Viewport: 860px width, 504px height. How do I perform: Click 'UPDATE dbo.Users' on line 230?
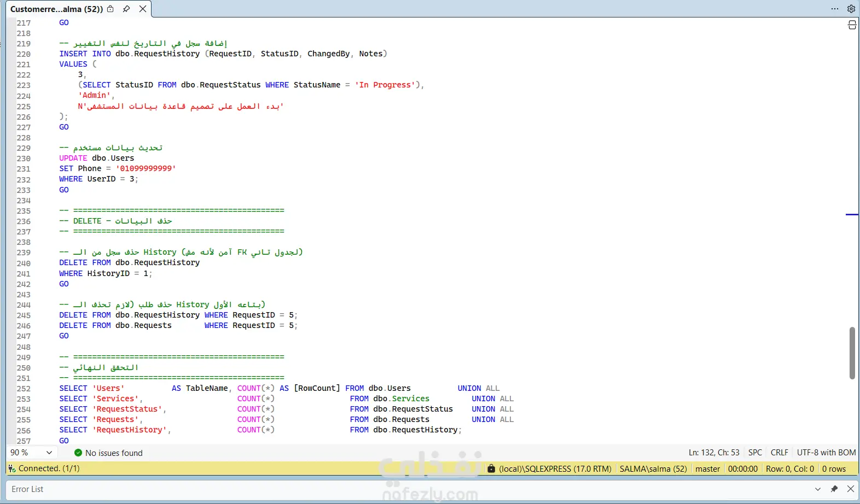97,158
